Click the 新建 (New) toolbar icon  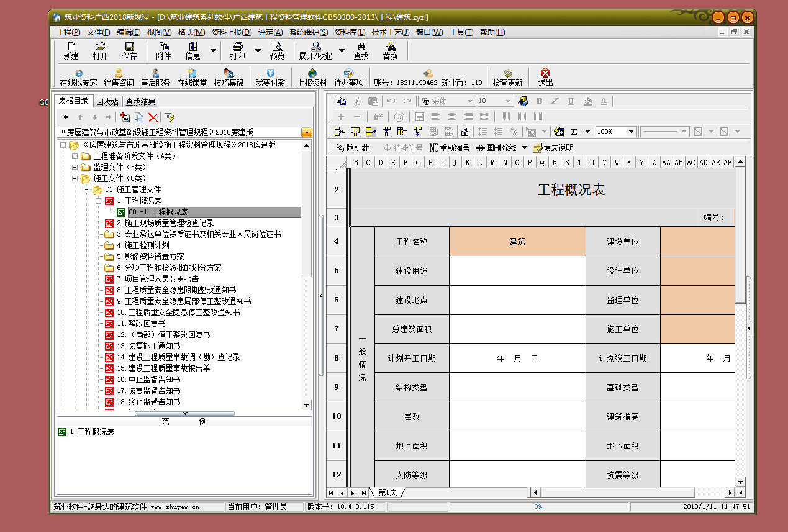(71, 50)
